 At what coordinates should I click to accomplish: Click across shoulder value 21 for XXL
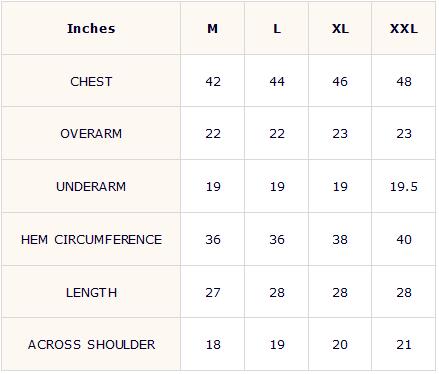[x=404, y=345]
